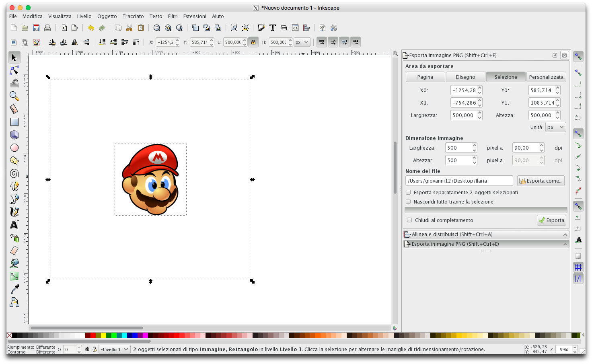Click the no-color X swatch
Viewport: 592px width, 364px height.
(x=9, y=335)
